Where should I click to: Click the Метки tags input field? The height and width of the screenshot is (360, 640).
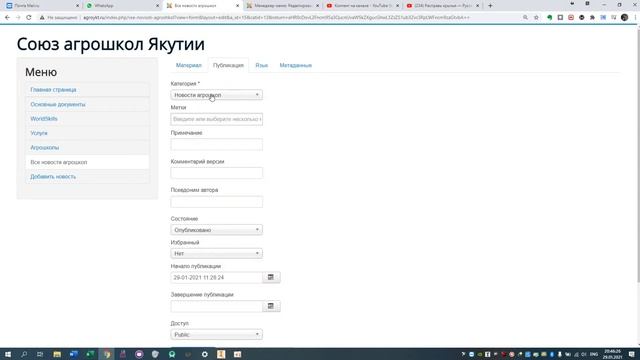(x=216, y=119)
